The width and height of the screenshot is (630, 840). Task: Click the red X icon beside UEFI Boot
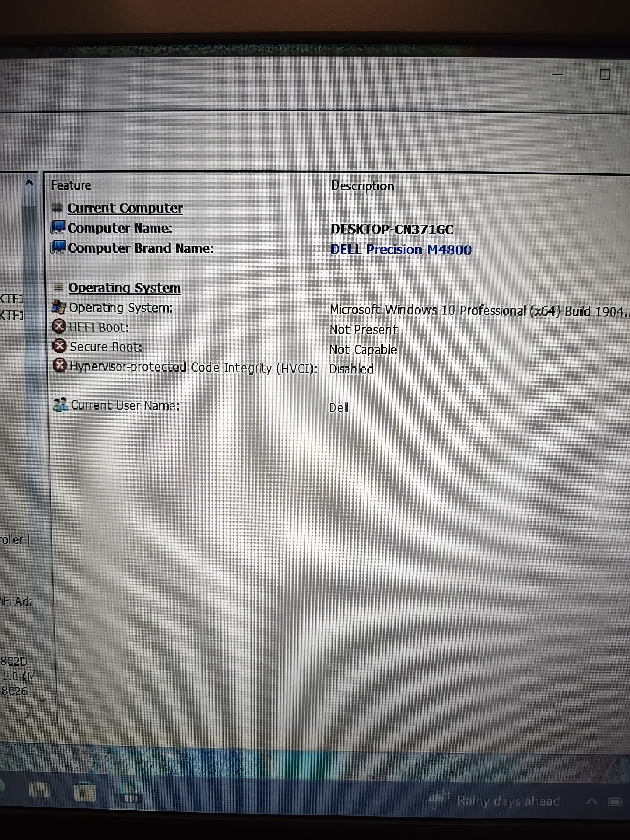59,327
